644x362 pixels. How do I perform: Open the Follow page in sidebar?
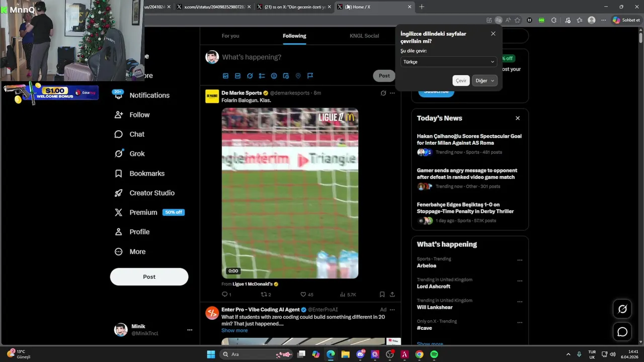[132, 115]
